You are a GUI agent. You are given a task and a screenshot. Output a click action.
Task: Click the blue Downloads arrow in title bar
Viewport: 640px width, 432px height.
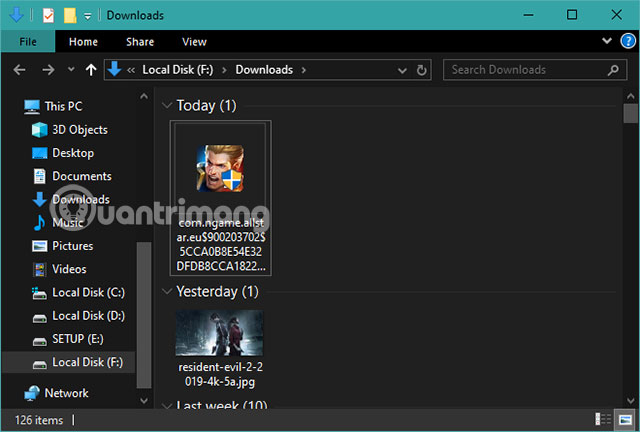click(16, 15)
